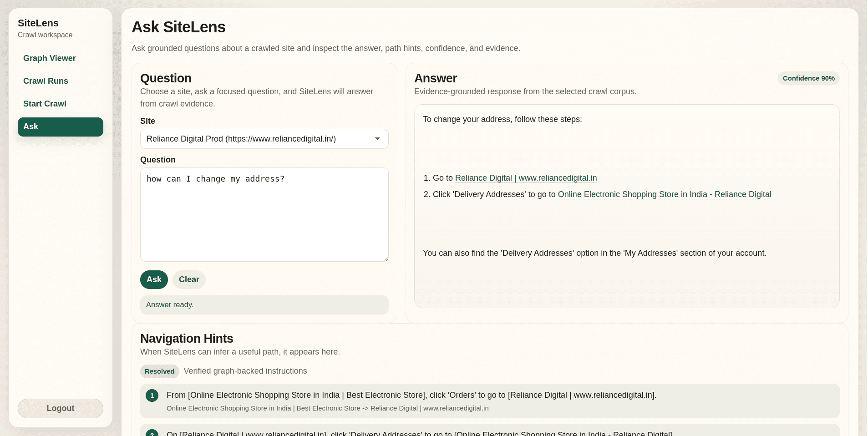Click the 'My Addresses' note sentence in answer
The width and height of the screenshot is (868, 436).
pyautogui.click(x=594, y=253)
